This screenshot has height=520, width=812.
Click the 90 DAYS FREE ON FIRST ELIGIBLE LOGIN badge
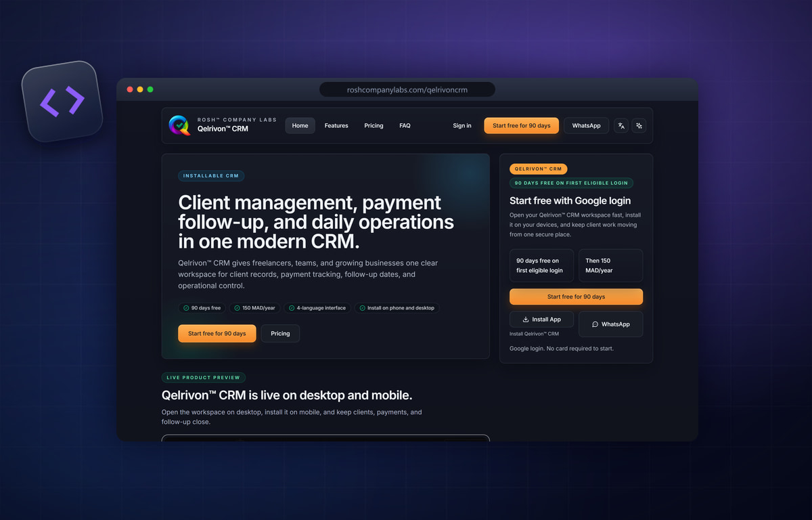coord(572,183)
